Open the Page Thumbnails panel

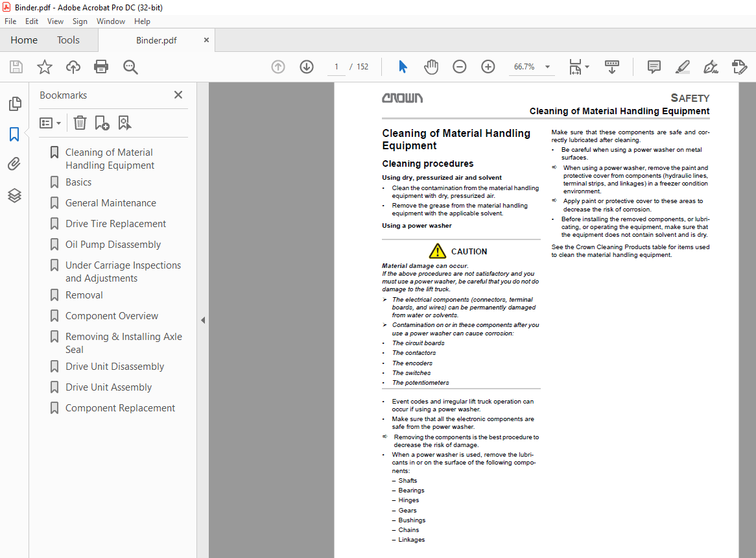tap(14, 104)
